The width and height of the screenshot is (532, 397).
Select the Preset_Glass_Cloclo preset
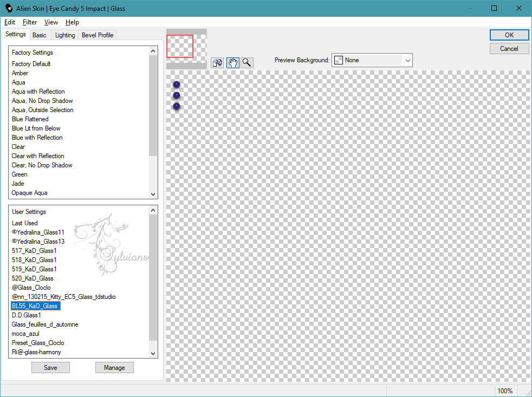pos(38,343)
